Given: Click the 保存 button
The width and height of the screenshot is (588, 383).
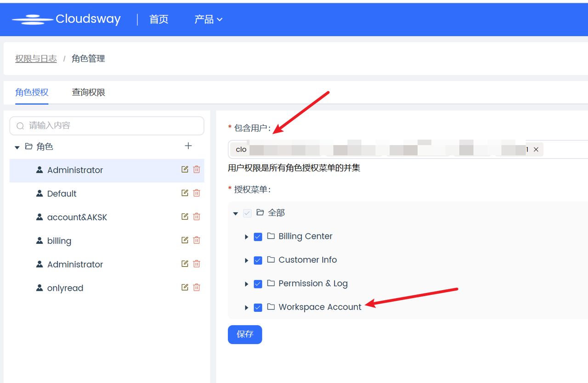Looking at the screenshot, I should pyautogui.click(x=245, y=334).
